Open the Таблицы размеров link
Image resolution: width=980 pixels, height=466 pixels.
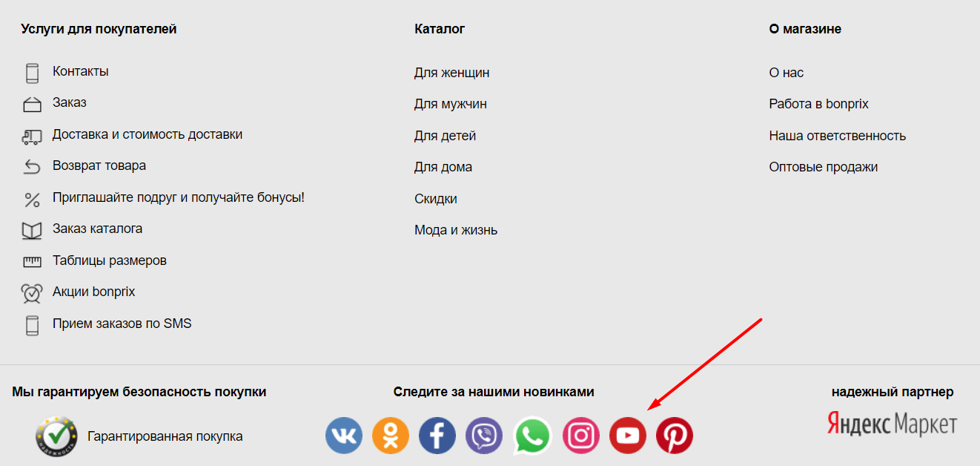pos(110,260)
